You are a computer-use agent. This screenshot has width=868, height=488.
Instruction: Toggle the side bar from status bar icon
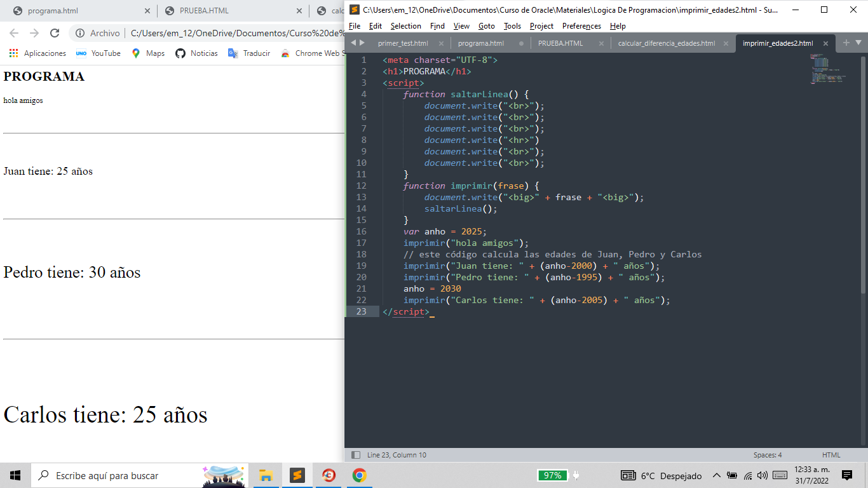356,455
